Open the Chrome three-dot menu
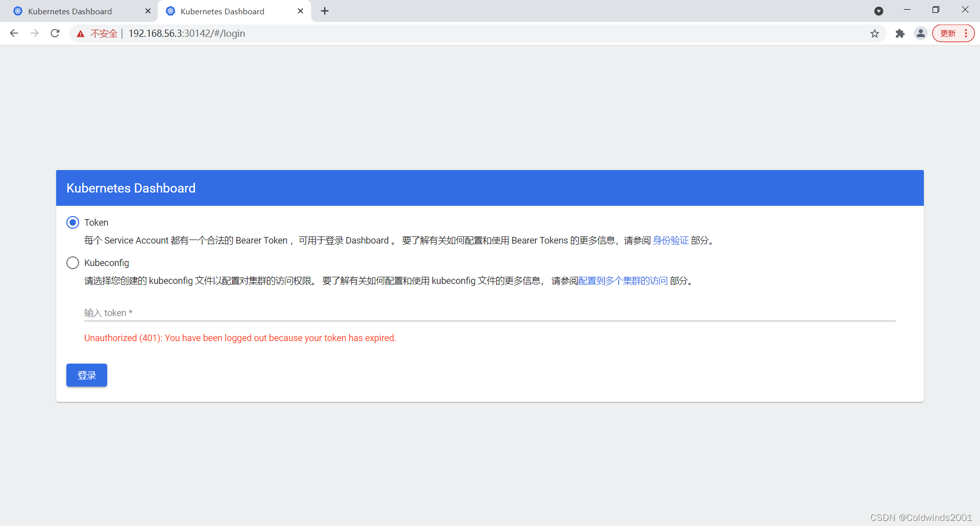Screen dimensions: 980x526 click(966, 33)
